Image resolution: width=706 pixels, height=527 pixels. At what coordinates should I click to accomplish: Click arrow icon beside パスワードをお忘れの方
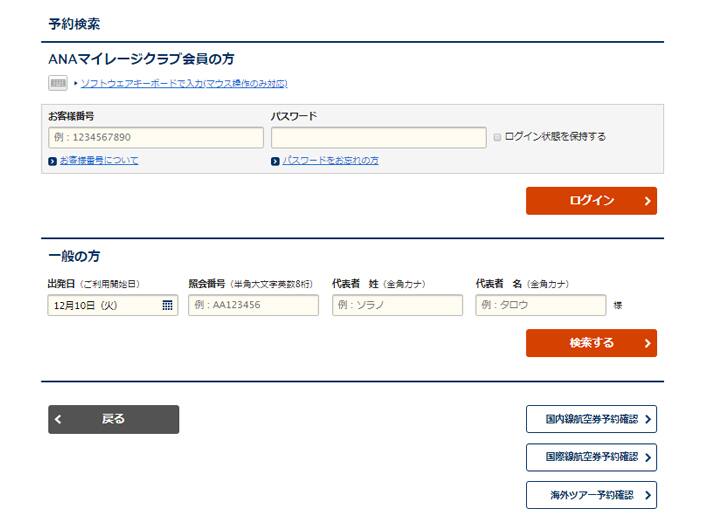coord(275,161)
